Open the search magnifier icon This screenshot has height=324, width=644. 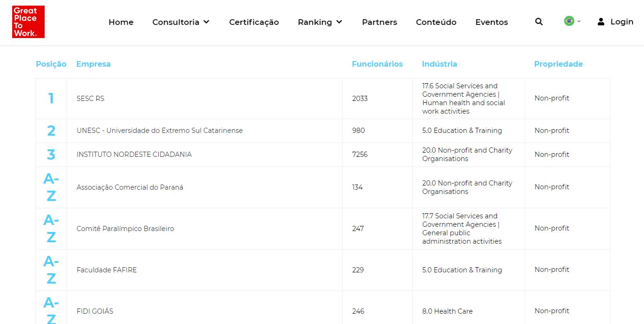point(539,22)
